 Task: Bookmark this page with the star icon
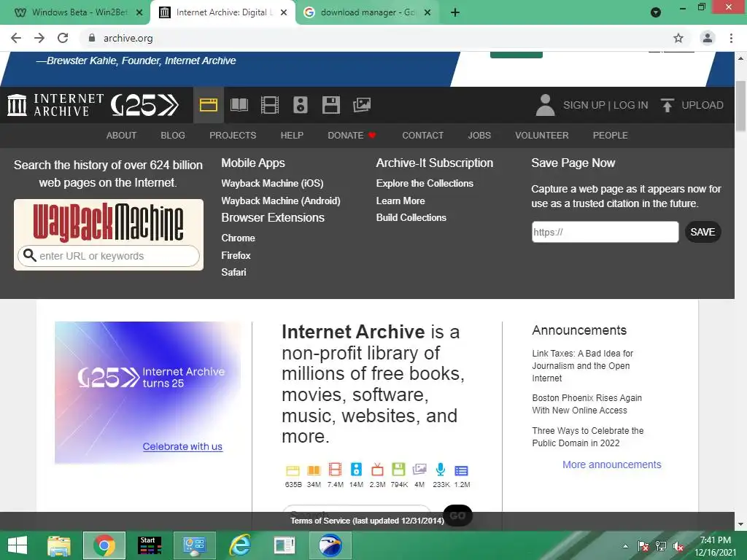point(678,38)
